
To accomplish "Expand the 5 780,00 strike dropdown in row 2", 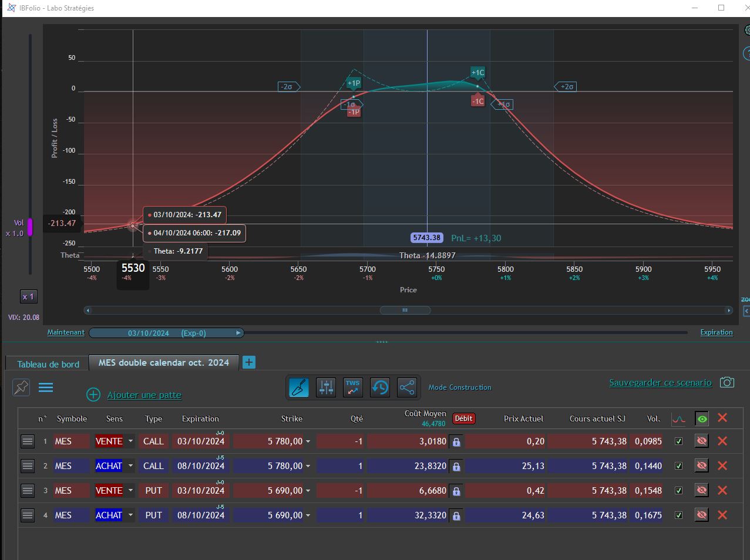I will 308,466.
